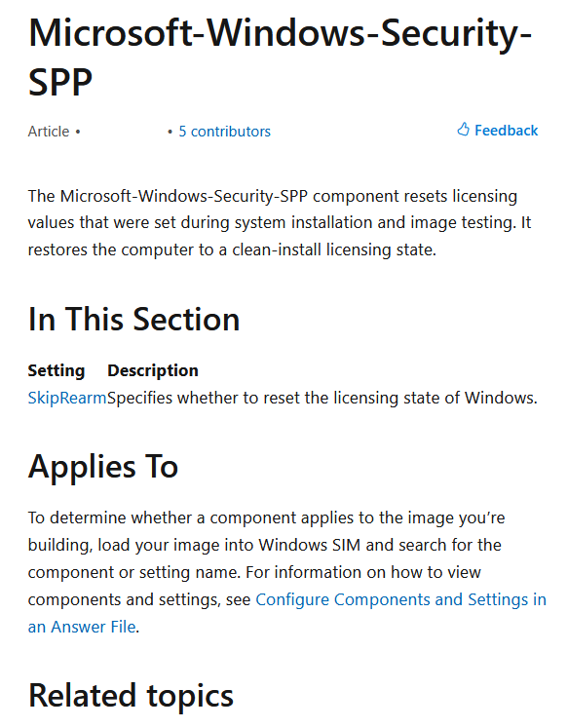Viewport: 568px width, 728px height.
Task: Click the 'an Answer File' link text
Action: (x=82, y=627)
